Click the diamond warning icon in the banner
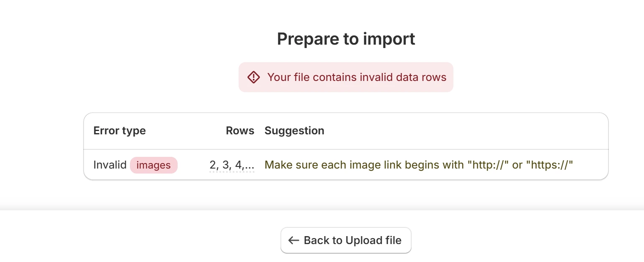This screenshot has height=262, width=644. 254,77
